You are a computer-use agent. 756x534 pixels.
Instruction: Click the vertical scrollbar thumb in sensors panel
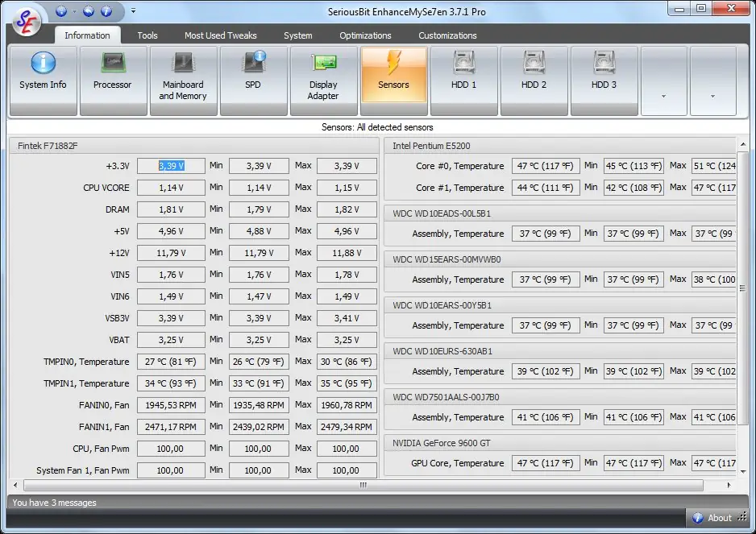(x=742, y=288)
